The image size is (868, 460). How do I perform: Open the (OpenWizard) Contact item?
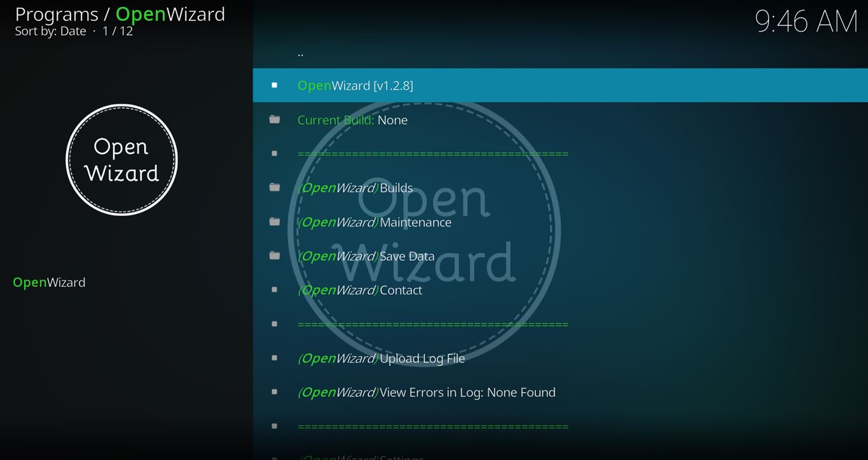tap(359, 290)
